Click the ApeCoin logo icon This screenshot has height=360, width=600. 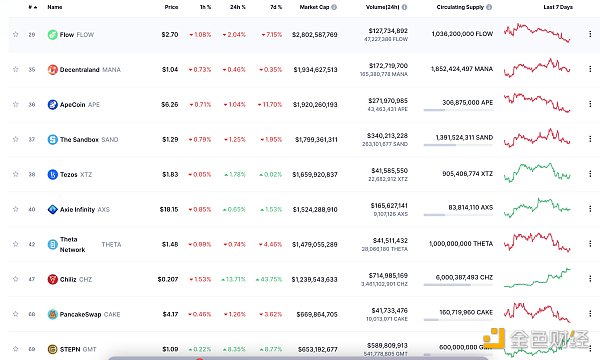pyautogui.click(x=52, y=104)
